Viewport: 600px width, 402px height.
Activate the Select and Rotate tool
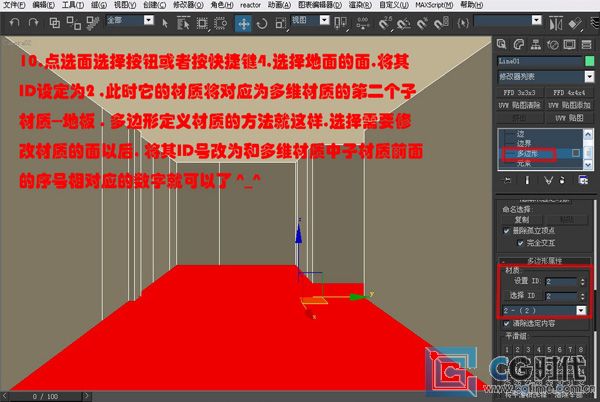pyautogui.click(x=262, y=24)
